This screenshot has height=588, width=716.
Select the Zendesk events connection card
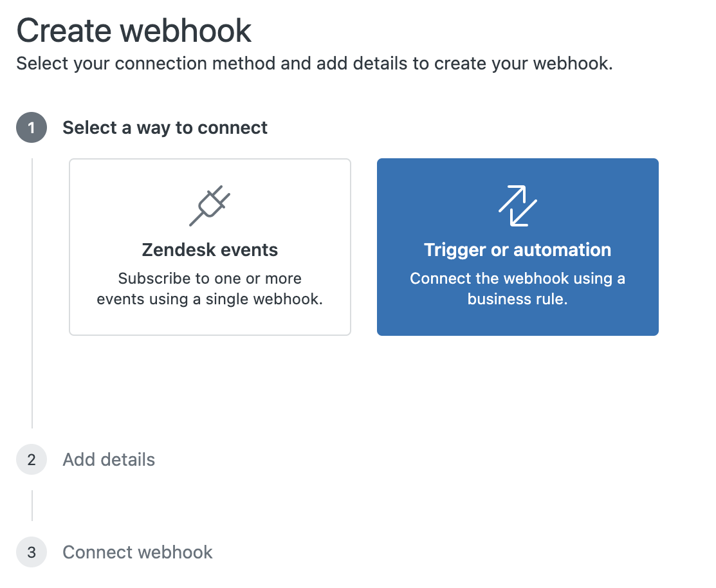click(x=210, y=247)
